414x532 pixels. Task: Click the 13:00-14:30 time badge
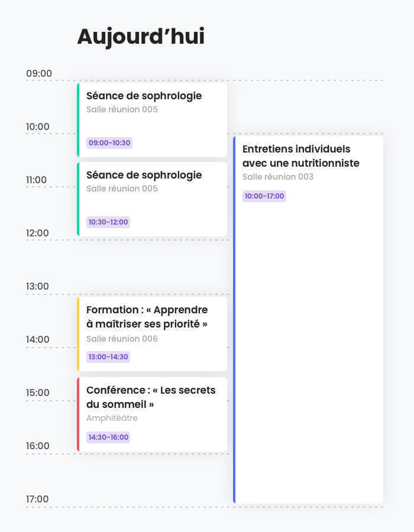[x=108, y=357]
